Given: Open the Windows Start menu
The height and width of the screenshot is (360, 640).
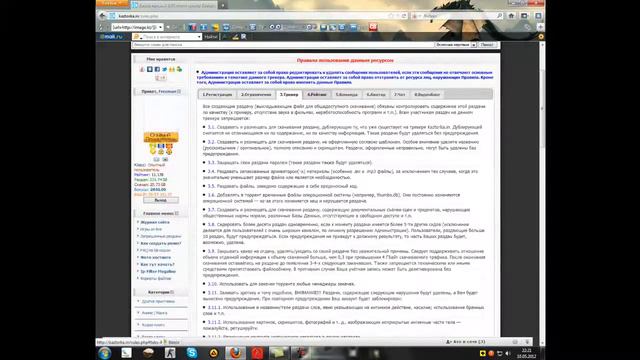Looking at the screenshot, I should click(x=104, y=353).
